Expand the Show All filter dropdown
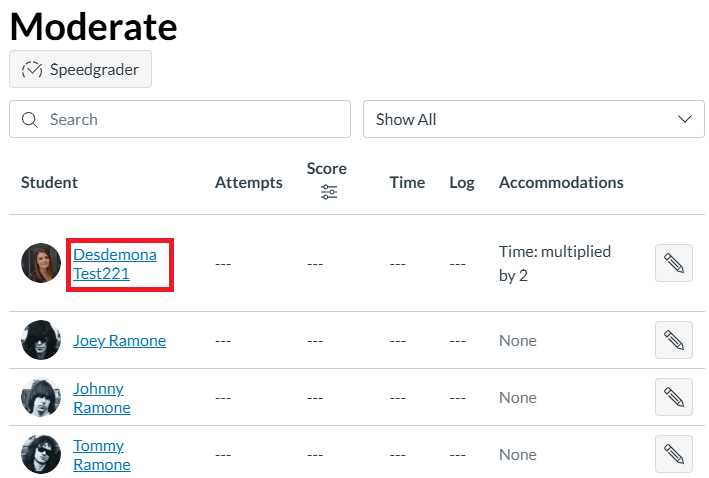This screenshot has height=478, width=709. [520, 119]
